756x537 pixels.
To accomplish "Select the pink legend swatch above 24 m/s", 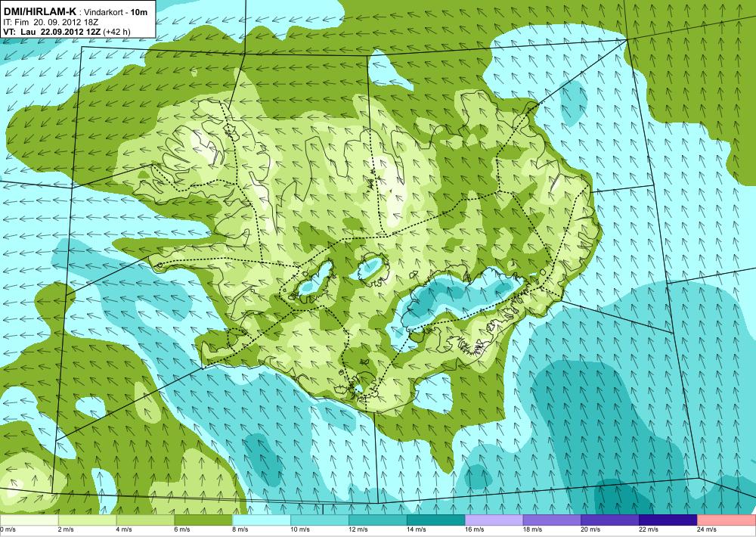I will [727, 520].
